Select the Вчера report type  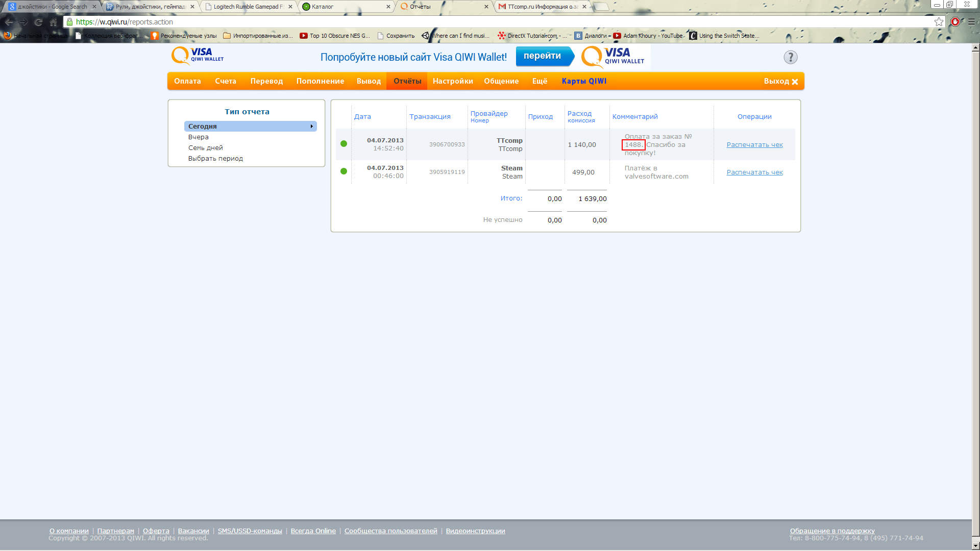pyautogui.click(x=199, y=137)
